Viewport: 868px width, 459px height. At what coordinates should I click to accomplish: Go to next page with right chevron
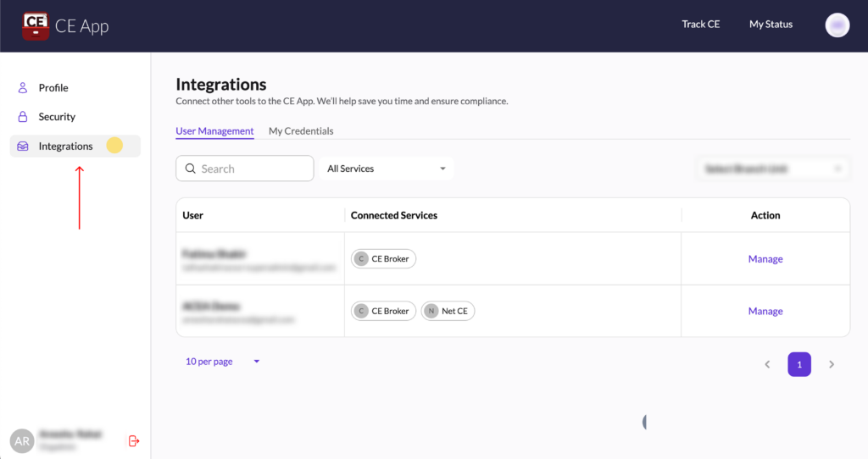pyautogui.click(x=831, y=364)
